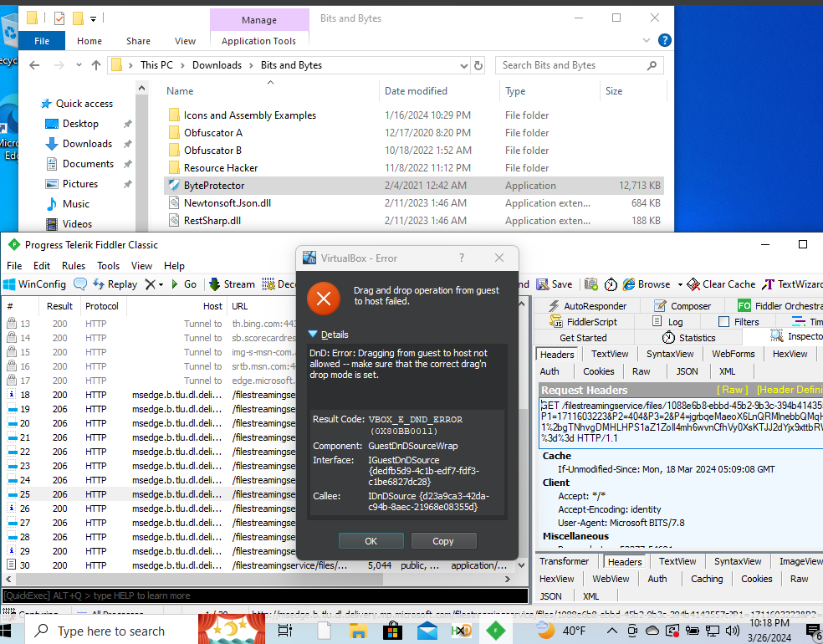Screen dimensions: 823x644
Task: Select response Transformer tab
Action: point(565,561)
